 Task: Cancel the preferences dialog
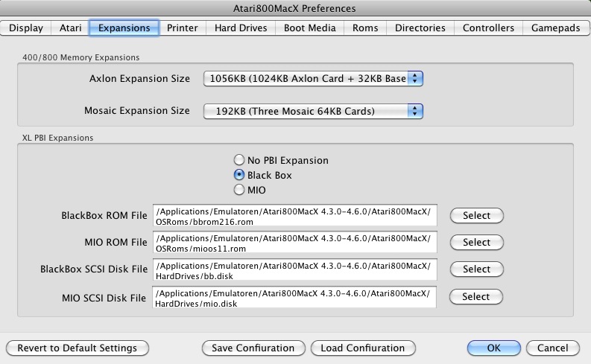click(x=552, y=348)
